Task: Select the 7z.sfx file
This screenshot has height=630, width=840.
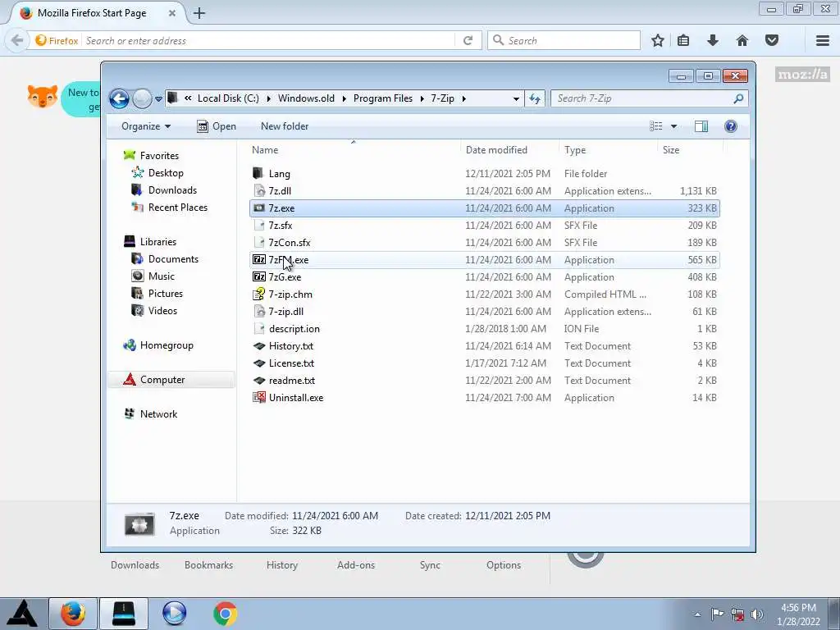Action: tap(485, 226)
